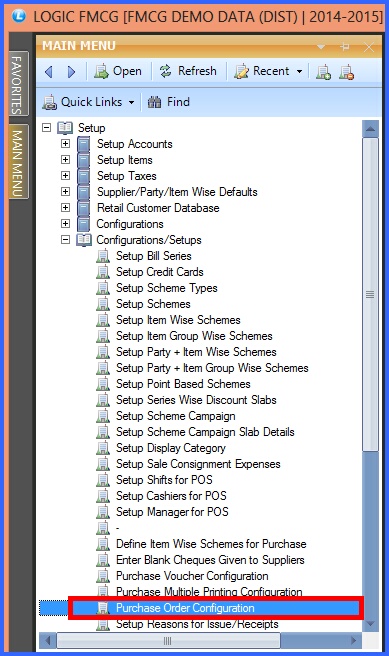Viewport: 389px width, 656px height.
Task: Click the Setup Item Wise Schemes icon
Action: (103, 320)
